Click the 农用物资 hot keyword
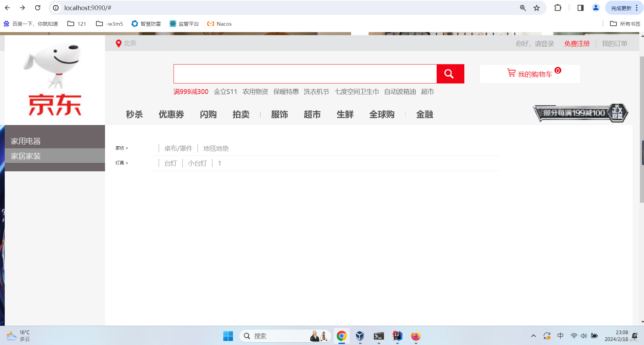 tap(255, 92)
